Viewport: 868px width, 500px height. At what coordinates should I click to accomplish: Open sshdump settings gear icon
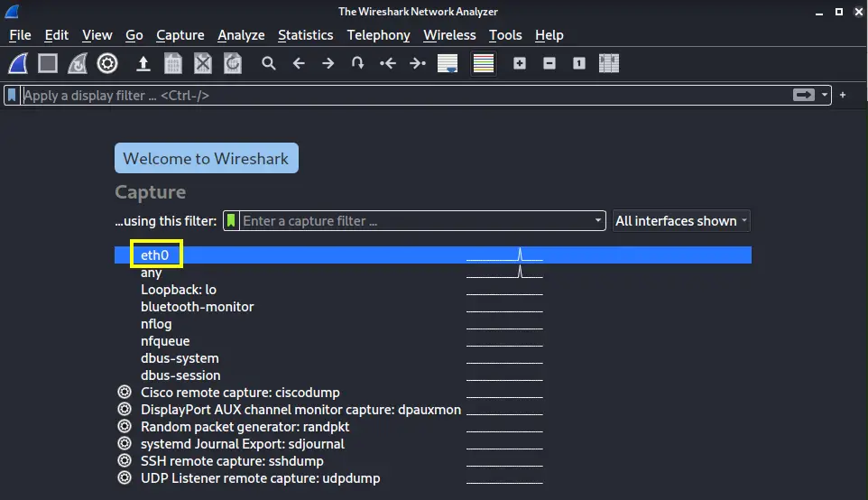click(125, 460)
